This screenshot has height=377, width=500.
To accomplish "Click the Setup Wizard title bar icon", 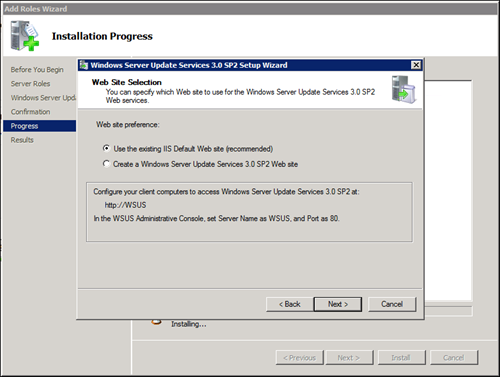I will pos(84,65).
